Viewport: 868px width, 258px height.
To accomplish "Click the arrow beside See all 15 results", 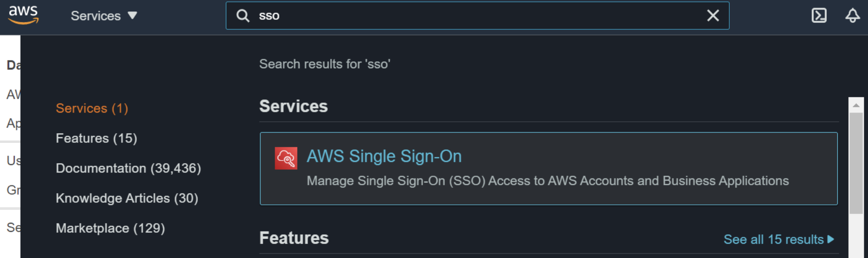I will pyautogui.click(x=831, y=239).
